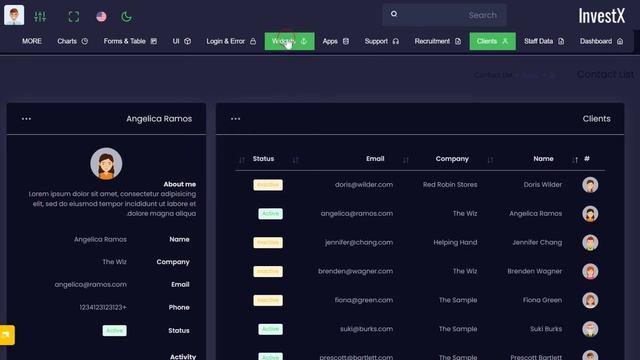The height and width of the screenshot is (360, 640).
Task: Open the Charts menu
Action: coord(73,41)
